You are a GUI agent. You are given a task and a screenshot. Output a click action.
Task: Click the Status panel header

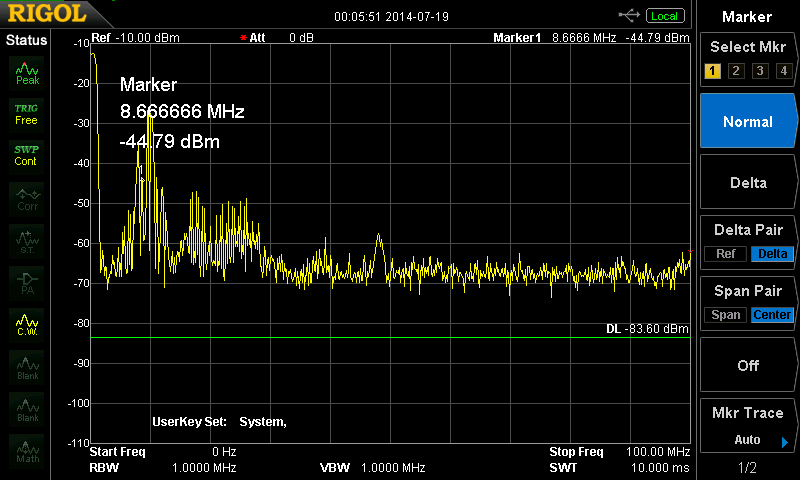click(26, 40)
